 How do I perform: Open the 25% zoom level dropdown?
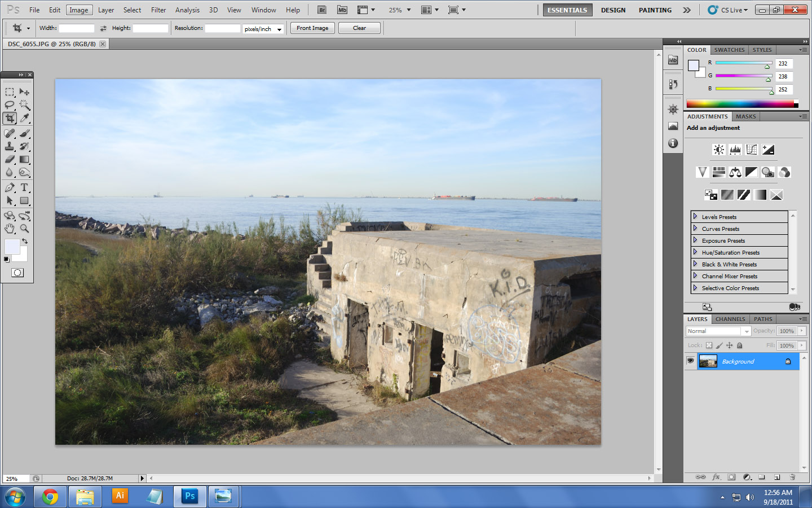point(400,10)
